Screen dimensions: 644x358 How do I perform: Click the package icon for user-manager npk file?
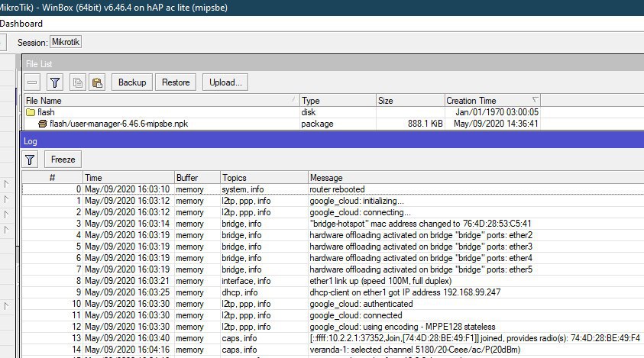tap(42, 124)
